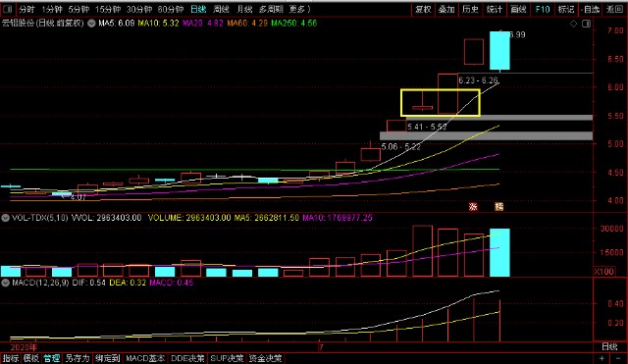Select the 30分钟 period tab
Image resolution: width=628 pixels, height=364 pixels.
click(139, 9)
